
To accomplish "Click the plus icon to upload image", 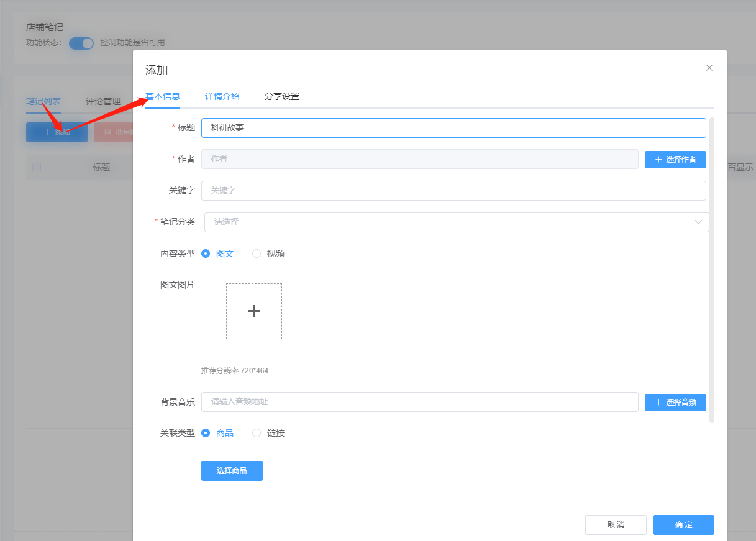I will 253,311.
